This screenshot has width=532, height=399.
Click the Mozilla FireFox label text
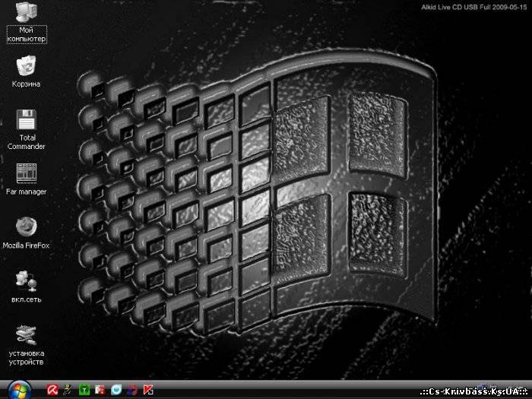26,245
